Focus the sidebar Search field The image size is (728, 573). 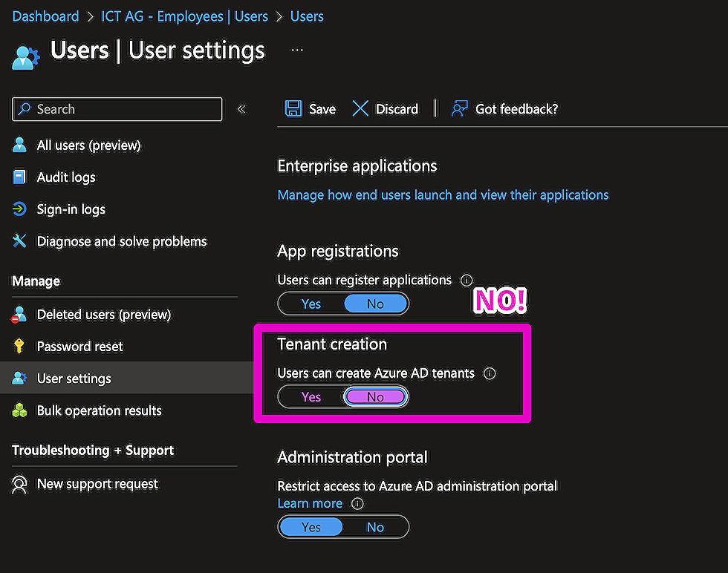(117, 109)
